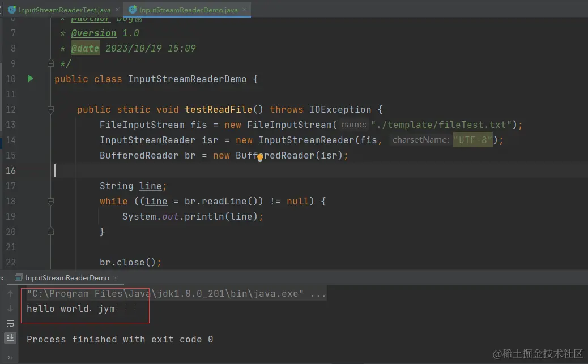Toggle scroll to end in run console
The width and height of the screenshot is (588, 364).
click(10, 338)
